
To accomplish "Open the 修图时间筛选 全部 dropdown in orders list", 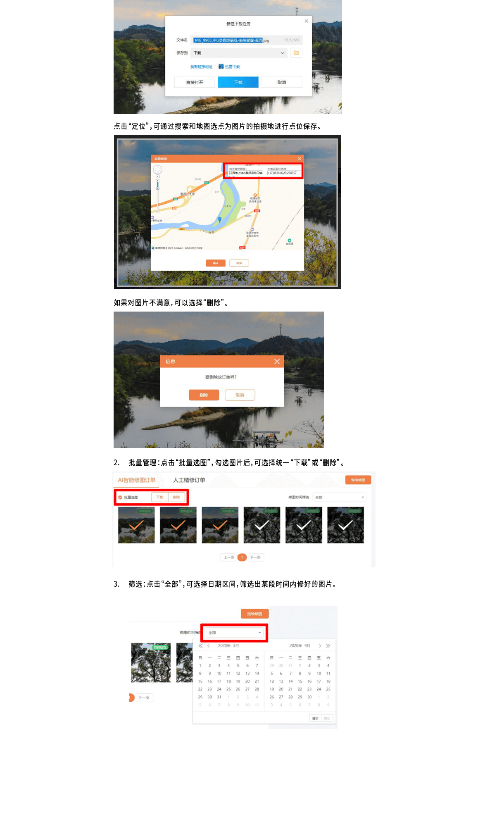I will [x=339, y=497].
